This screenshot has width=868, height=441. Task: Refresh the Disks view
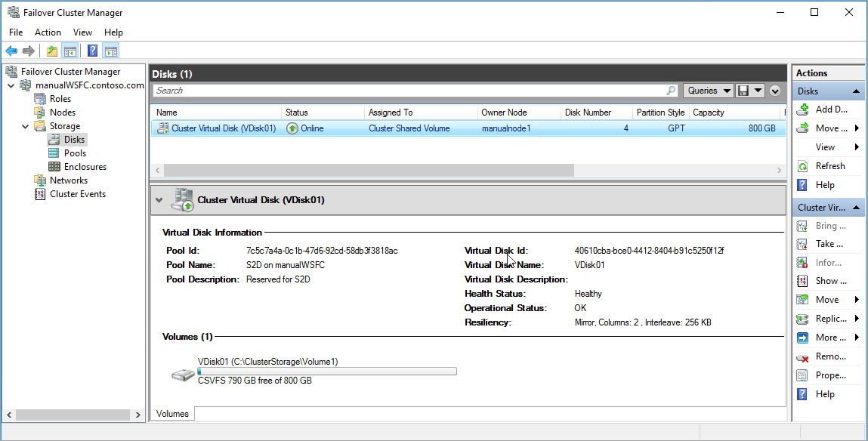(830, 165)
